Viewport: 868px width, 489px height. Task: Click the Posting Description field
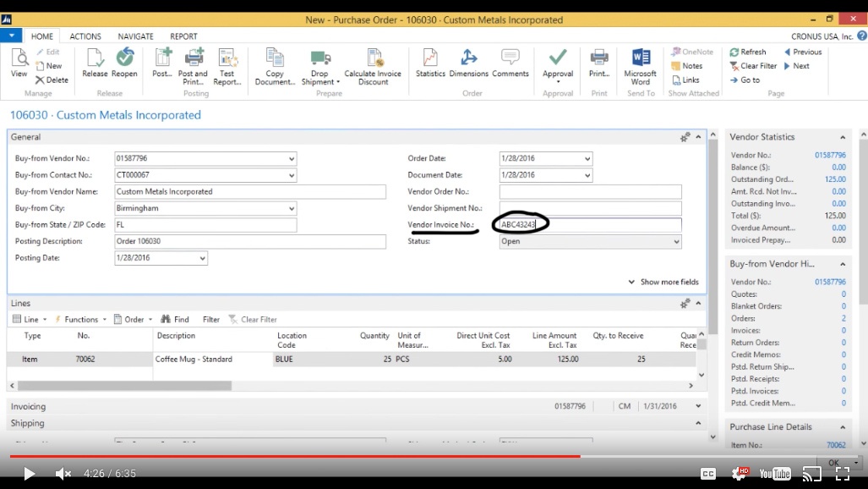[249, 242]
